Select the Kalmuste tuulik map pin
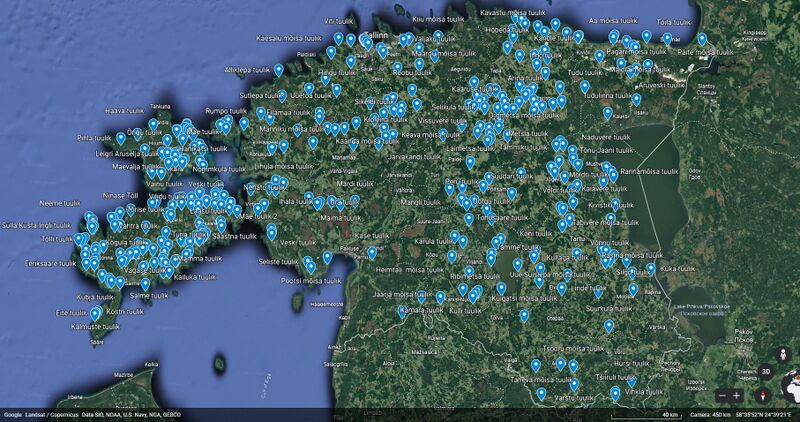 point(96,313)
